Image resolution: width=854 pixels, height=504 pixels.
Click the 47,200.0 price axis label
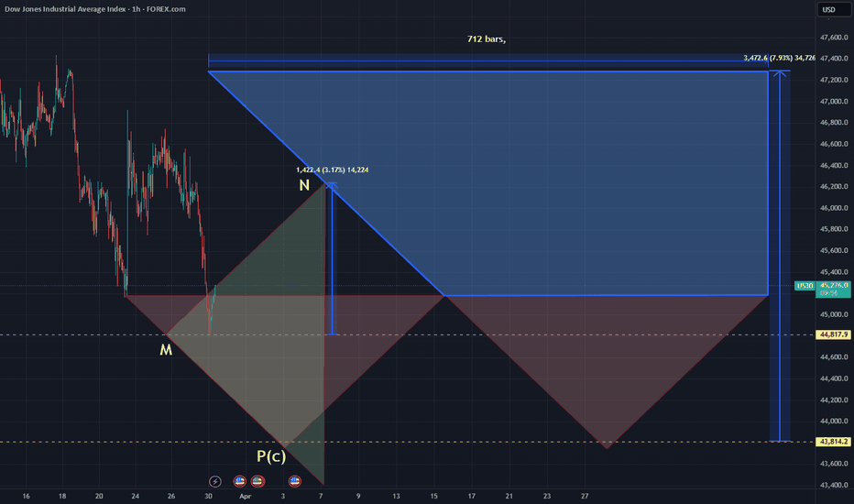pos(834,80)
